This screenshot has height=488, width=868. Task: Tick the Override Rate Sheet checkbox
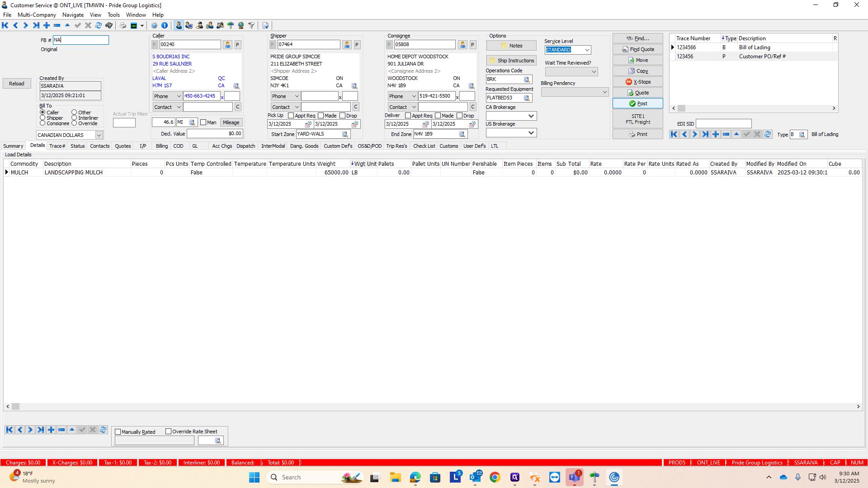pos(169,432)
